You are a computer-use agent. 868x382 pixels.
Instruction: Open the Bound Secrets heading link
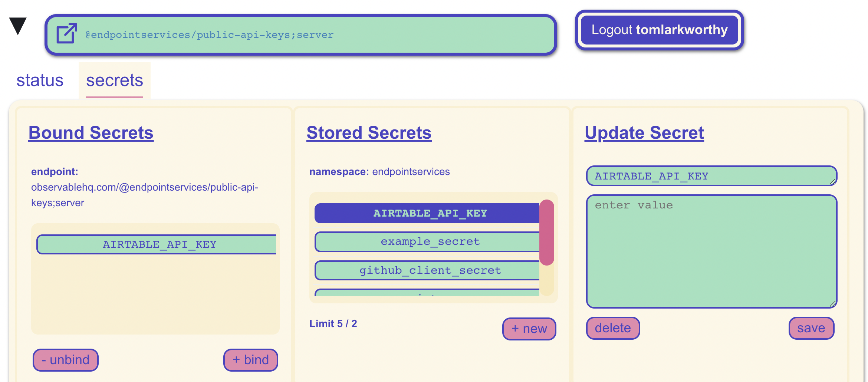(91, 133)
